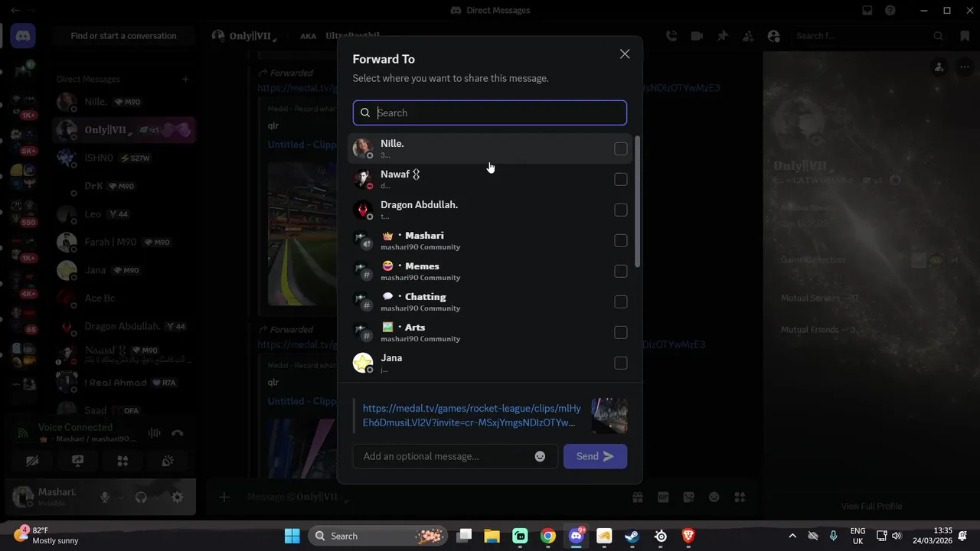This screenshot has height=551, width=980.
Task: Open the Nille. direct message
Action: coord(124,102)
